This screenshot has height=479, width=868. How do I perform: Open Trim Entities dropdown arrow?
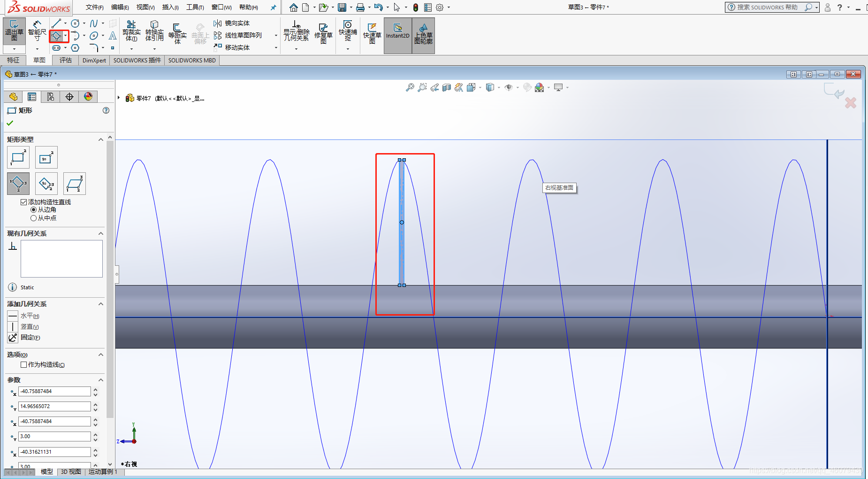click(x=131, y=49)
